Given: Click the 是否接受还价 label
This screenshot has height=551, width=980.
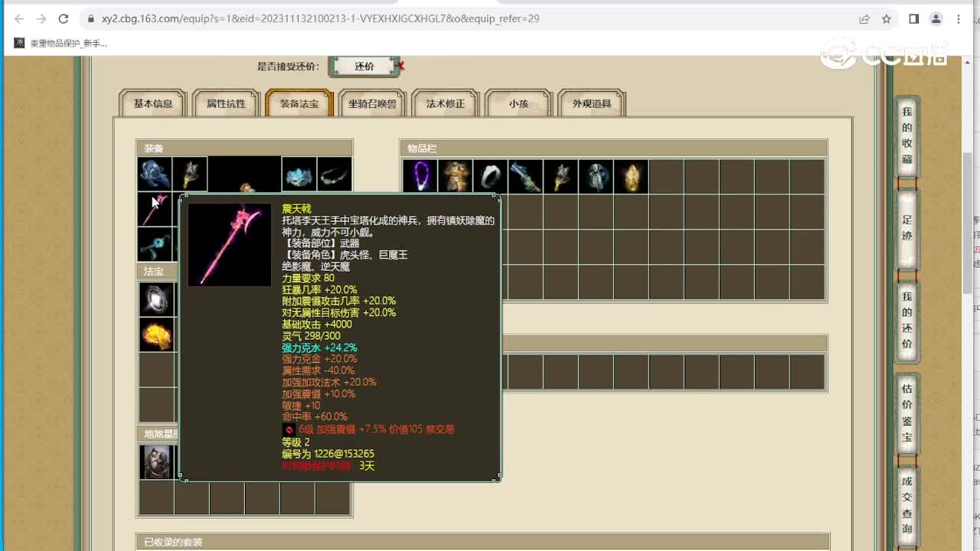Looking at the screenshot, I should [x=288, y=67].
